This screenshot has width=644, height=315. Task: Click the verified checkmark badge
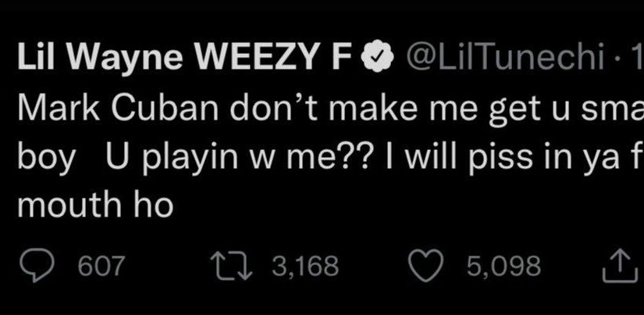(x=378, y=58)
